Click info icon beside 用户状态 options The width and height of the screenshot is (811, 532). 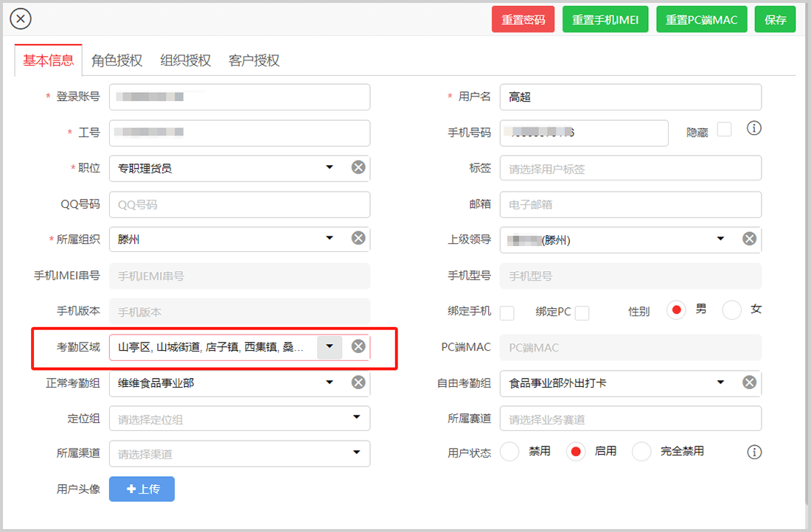(753, 452)
